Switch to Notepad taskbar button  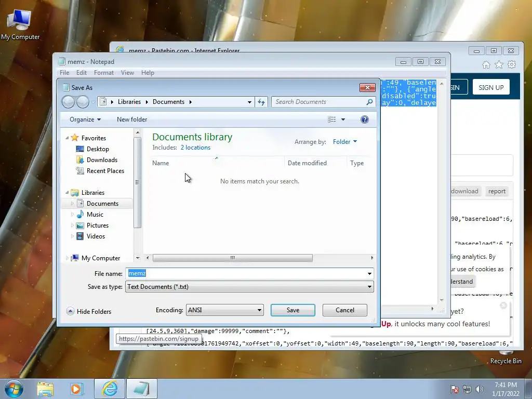142,389
